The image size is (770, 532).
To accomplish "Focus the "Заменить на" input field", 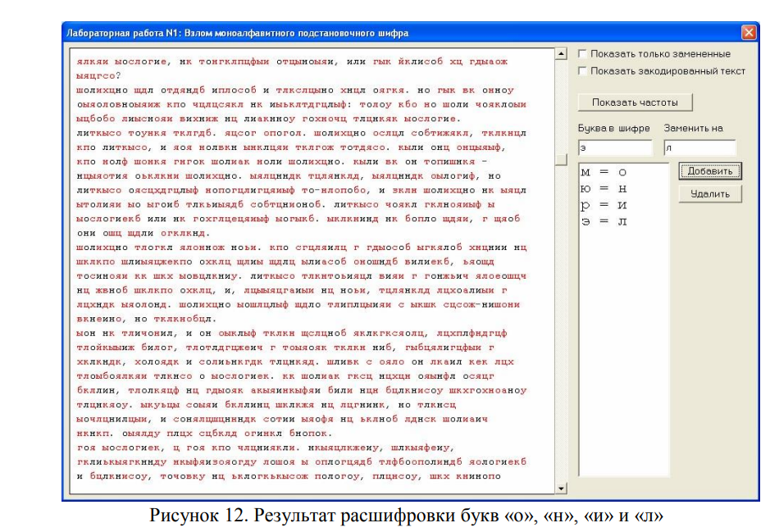I will (699, 148).
